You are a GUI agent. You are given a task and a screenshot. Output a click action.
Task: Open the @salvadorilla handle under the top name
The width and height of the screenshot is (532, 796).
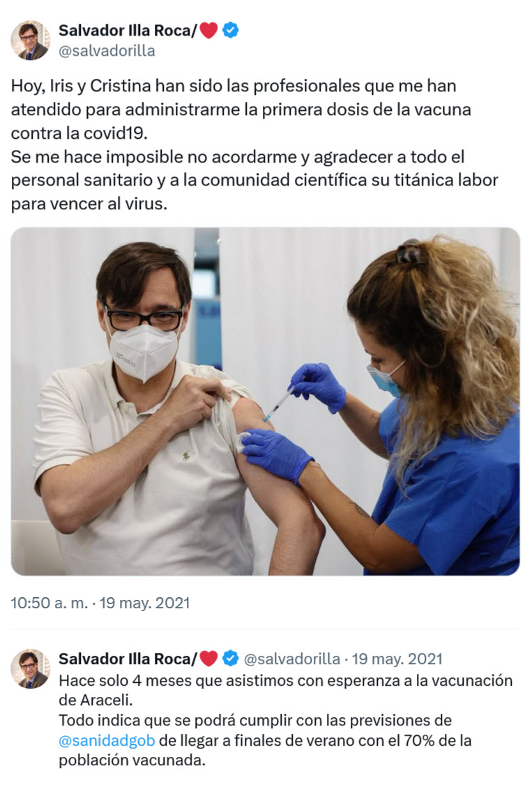click(x=107, y=51)
